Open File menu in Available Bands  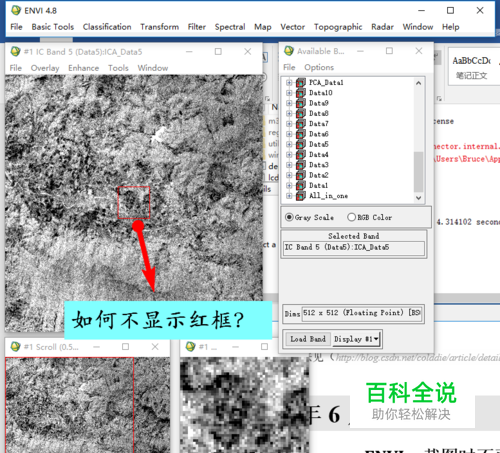(x=289, y=67)
